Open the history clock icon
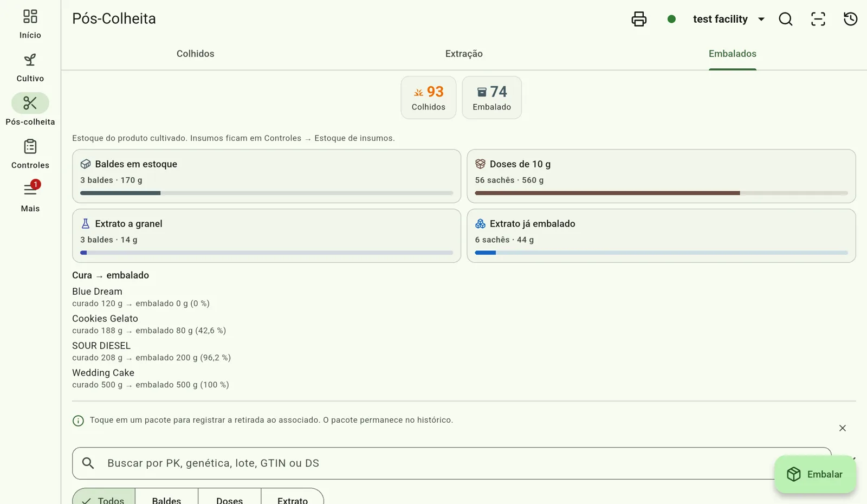The height and width of the screenshot is (504, 867). (x=851, y=19)
